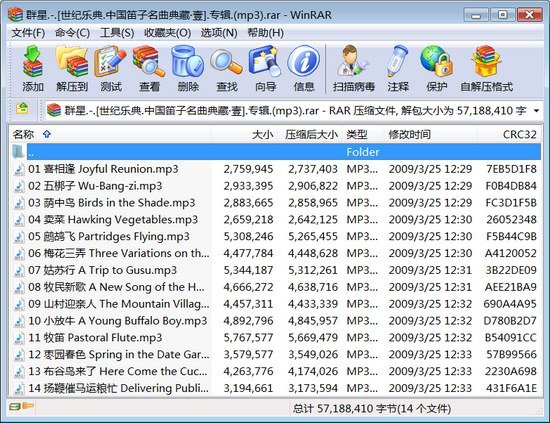The image size is (550, 423).
Task: Open the 工具(S) menu
Action: (117, 33)
